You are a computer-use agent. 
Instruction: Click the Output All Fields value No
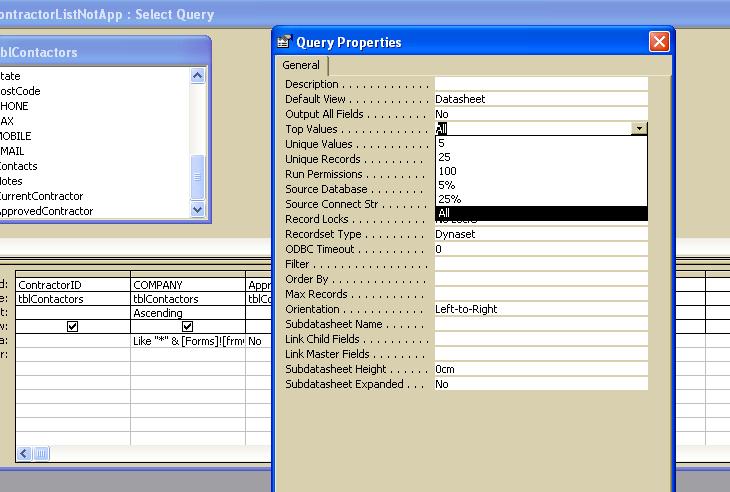(541, 114)
